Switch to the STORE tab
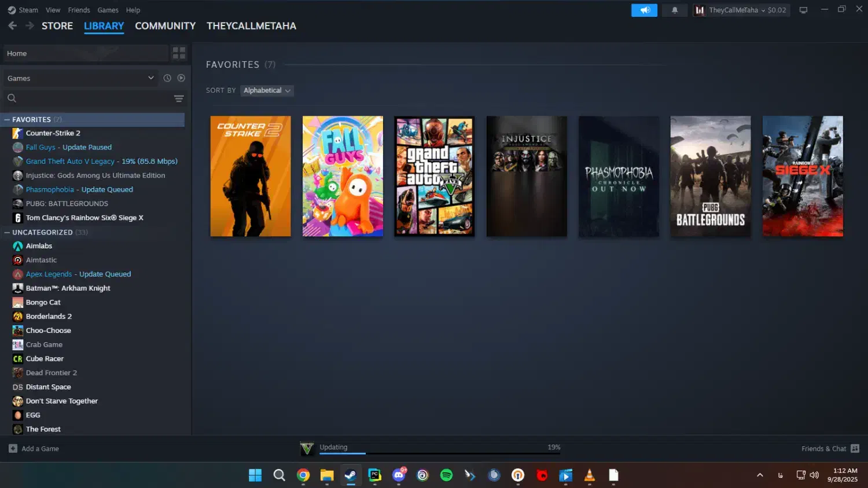This screenshot has height=488, width=868. (57, 26)
